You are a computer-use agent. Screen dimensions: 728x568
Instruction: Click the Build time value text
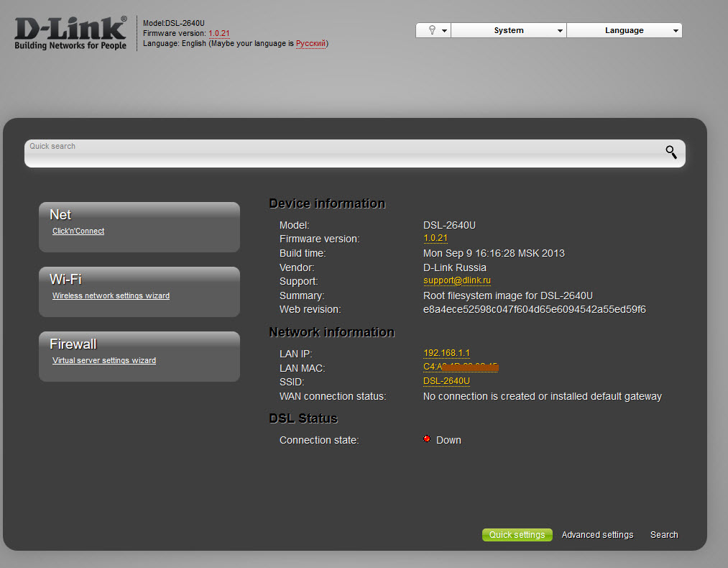[x=494, y=253]
